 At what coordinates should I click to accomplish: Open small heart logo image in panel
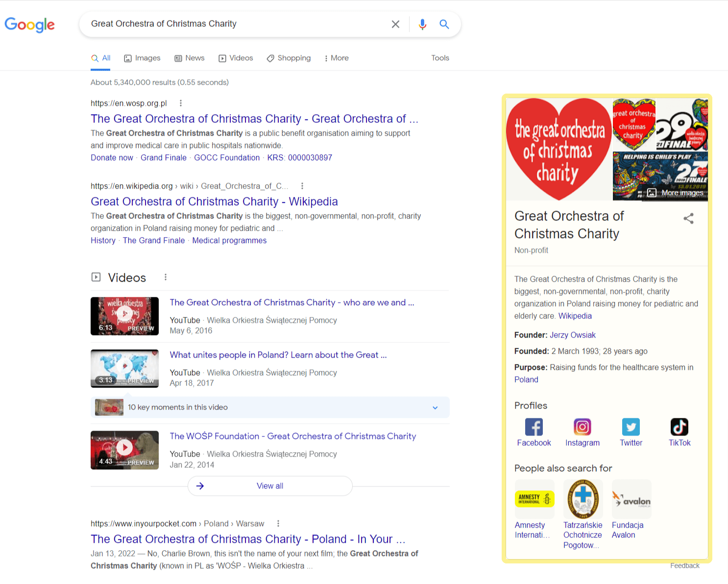(634, 124)
